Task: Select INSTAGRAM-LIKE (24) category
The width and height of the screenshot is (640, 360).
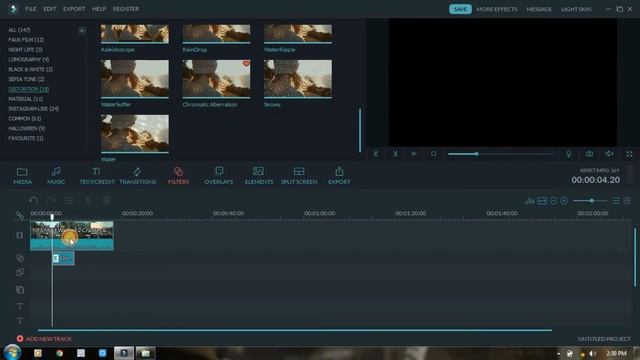Action: [x=33, y=109]
